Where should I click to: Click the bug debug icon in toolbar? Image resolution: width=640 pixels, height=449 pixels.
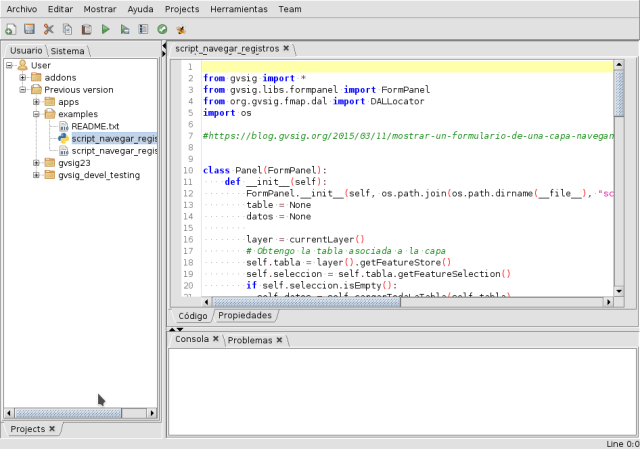[x=180, y=30]
